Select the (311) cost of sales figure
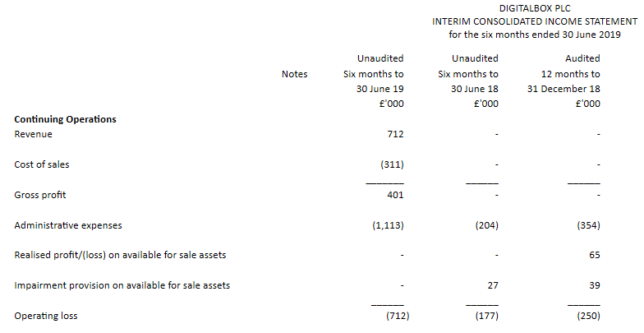This screenshot has height=333, width=644. click(x=392, y=164)
